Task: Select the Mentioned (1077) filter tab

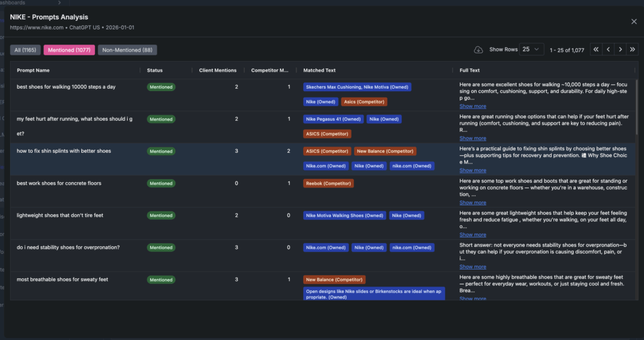Action: point(70,50)
